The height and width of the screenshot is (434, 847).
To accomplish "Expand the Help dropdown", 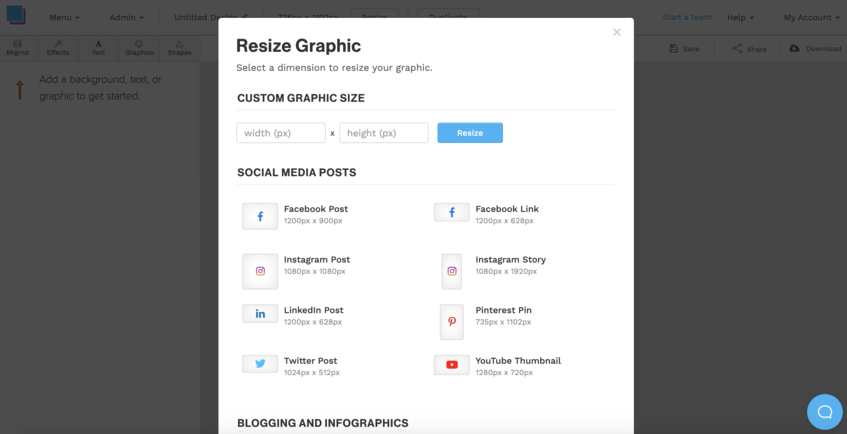I will tap(740, 17).
